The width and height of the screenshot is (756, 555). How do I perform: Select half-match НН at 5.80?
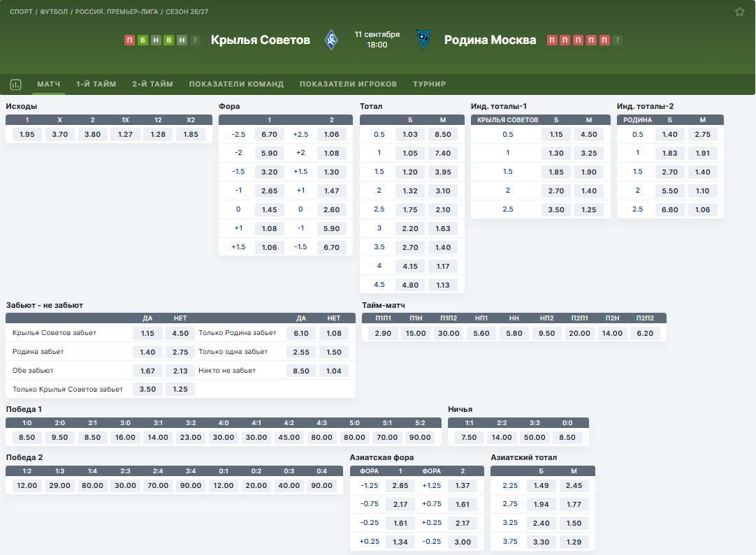coord(514,334)
